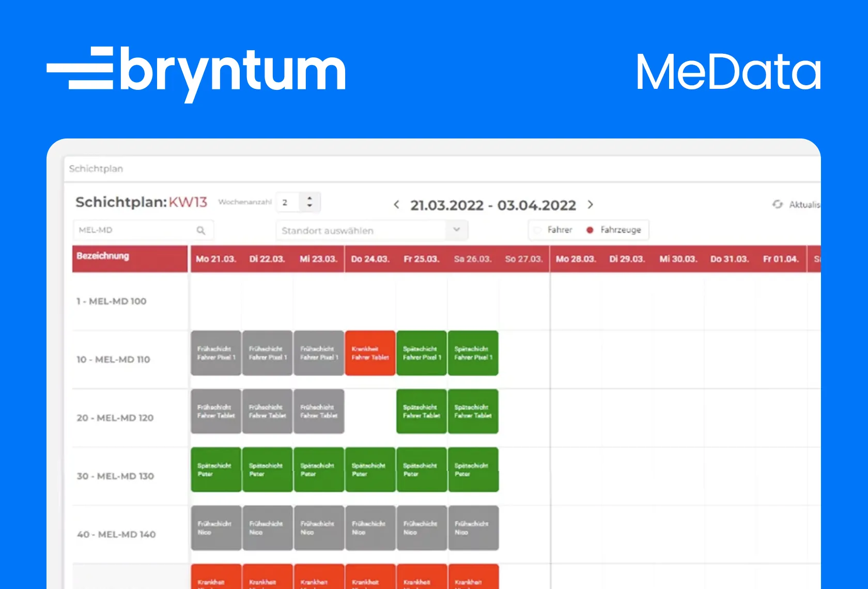868x589 pixels.
Task: Click the Aktualisieren refresh icon
Action: click(x=778, y=205)
